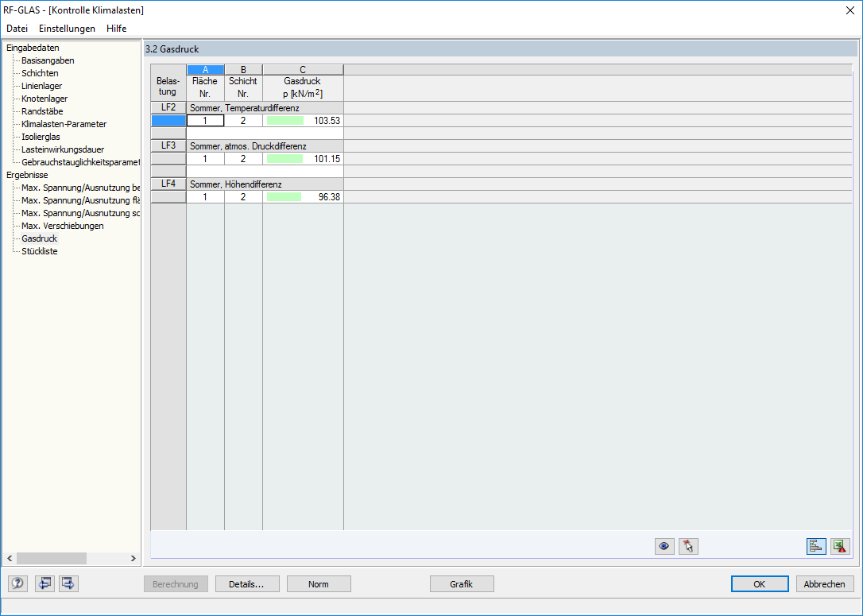
Task: Toggle colored reference scales with bar chart icon
Action: coord(815,546)
